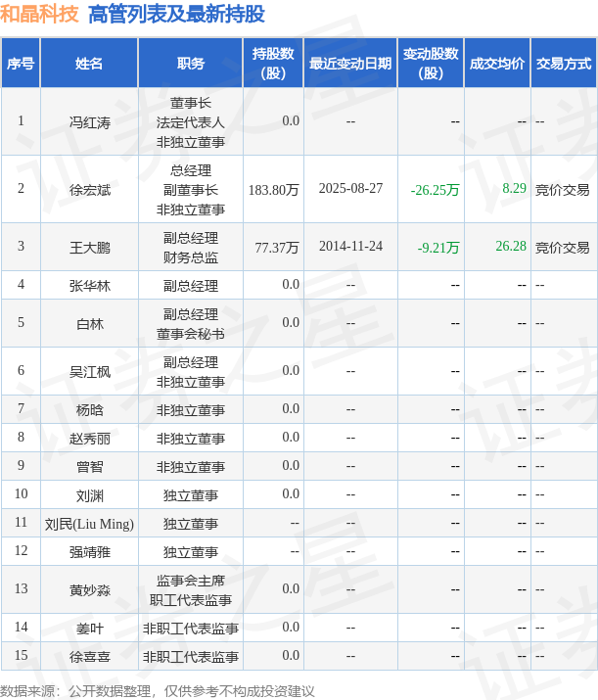Click 姜叶's 非职工代表监事 cell
598x700 pixels.
(x=191, y=629)
